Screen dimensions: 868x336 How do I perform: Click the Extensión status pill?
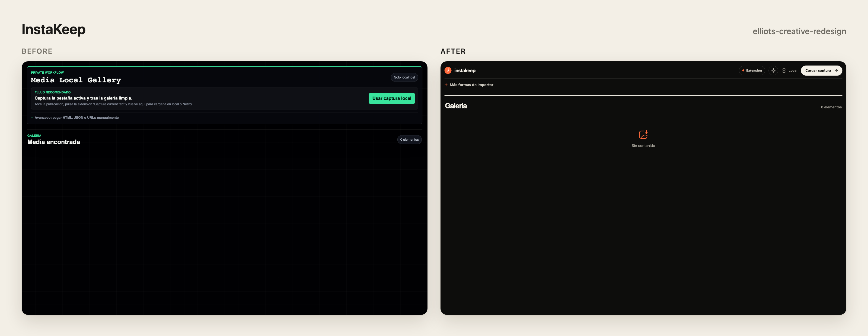pyautogui.click(x=752, y=70)
